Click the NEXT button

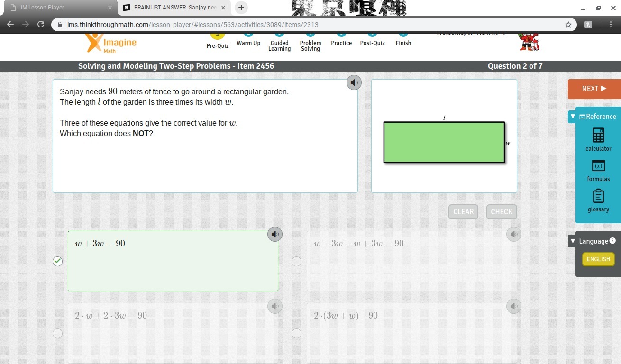point(594,89)
